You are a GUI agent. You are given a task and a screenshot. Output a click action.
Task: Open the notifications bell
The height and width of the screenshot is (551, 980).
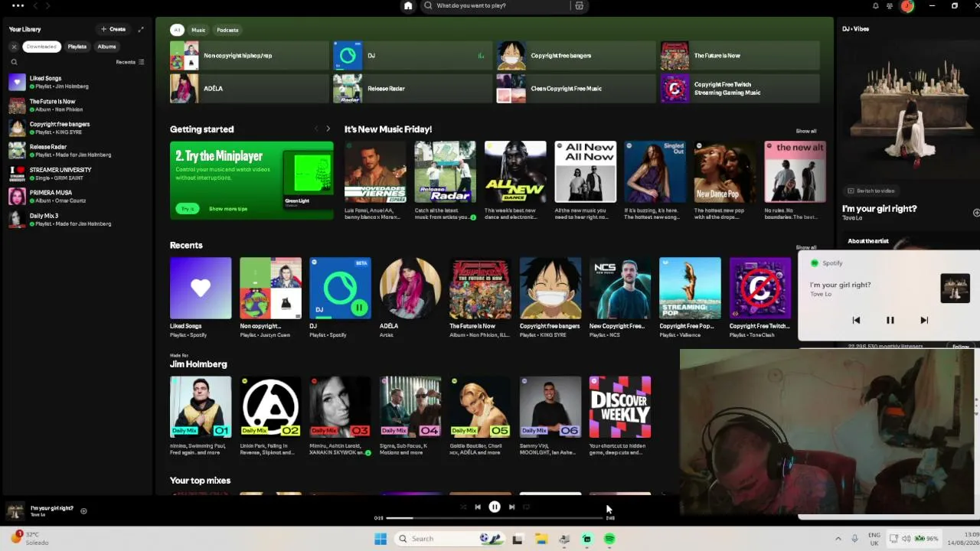876,5
